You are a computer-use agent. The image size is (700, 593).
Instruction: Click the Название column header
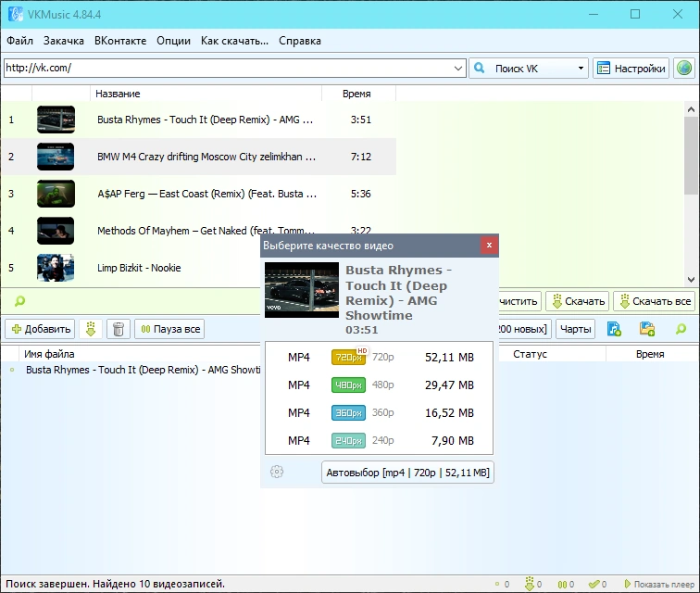coord(206,94)
